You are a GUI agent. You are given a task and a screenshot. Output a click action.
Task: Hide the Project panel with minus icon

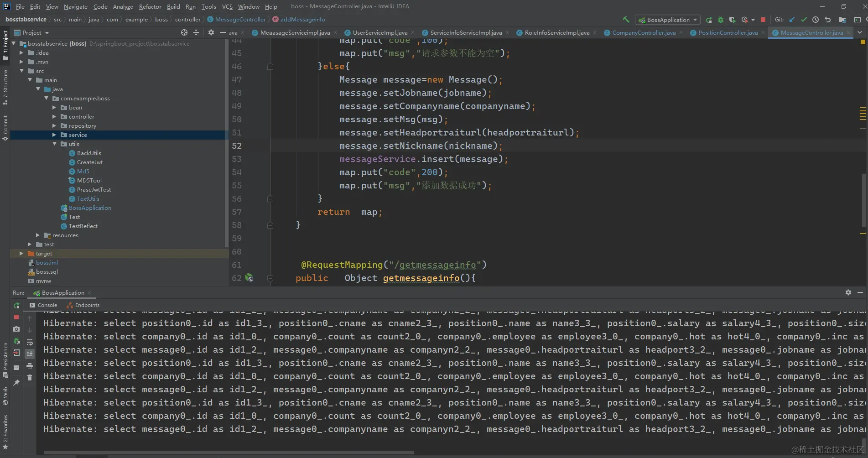click(223, 32)
